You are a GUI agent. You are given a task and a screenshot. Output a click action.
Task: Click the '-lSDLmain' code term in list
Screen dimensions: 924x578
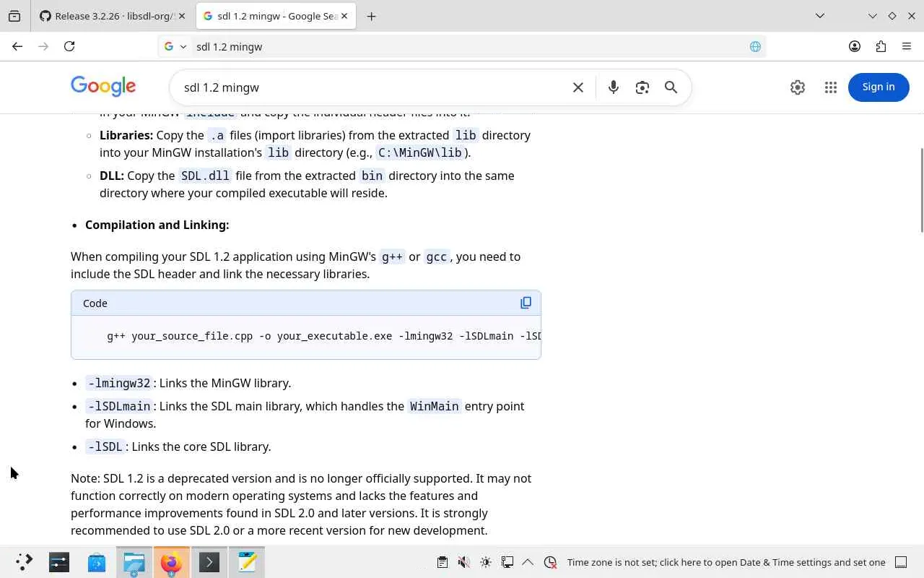(118, 406)
